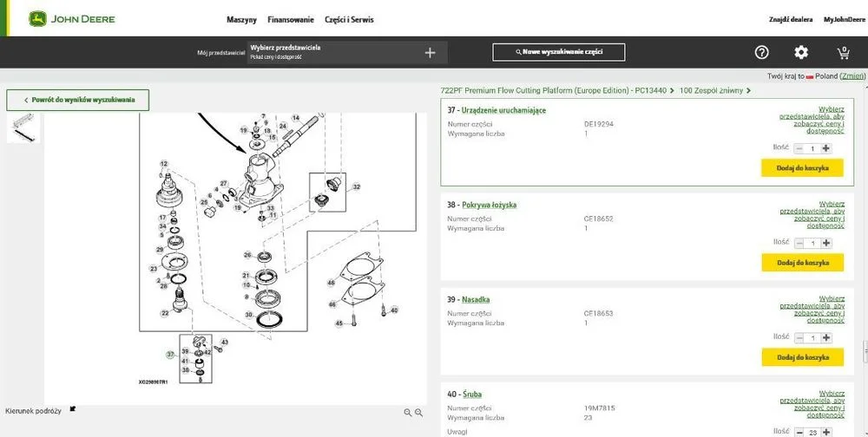
Task: Open Śruba part link
Action: tap(472, 395)
